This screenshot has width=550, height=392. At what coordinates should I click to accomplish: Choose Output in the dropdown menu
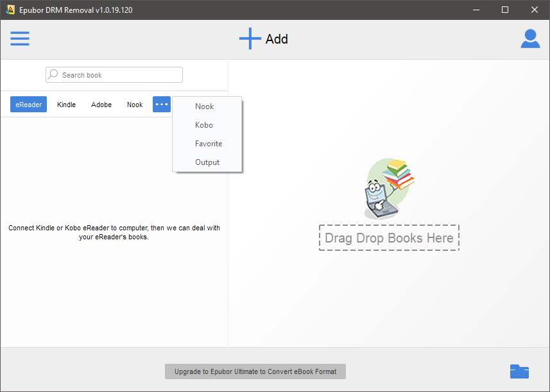[x=207, y=162]
